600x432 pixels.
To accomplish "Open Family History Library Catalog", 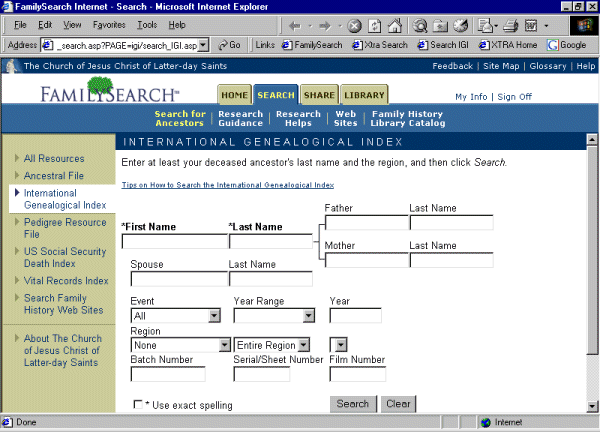I will pos(408,119).
